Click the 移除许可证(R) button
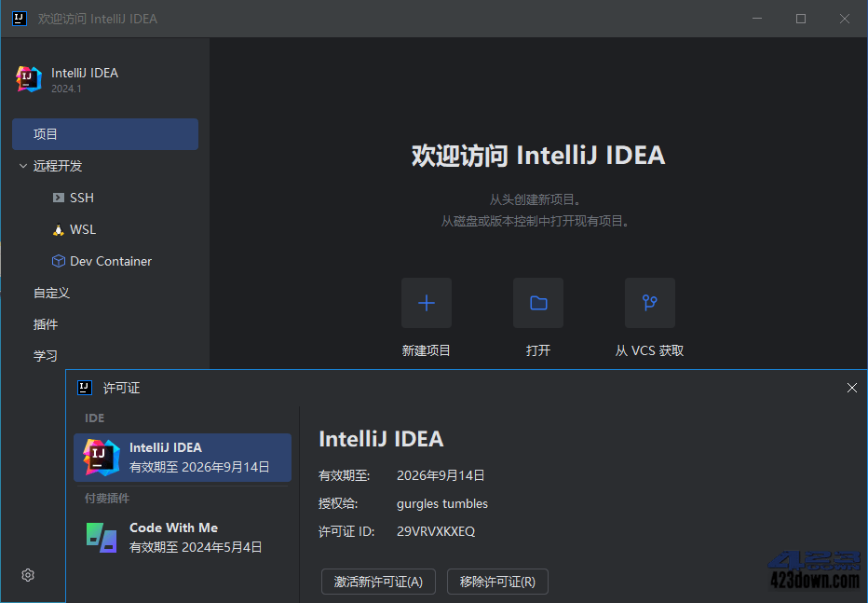 pos(497,581)
